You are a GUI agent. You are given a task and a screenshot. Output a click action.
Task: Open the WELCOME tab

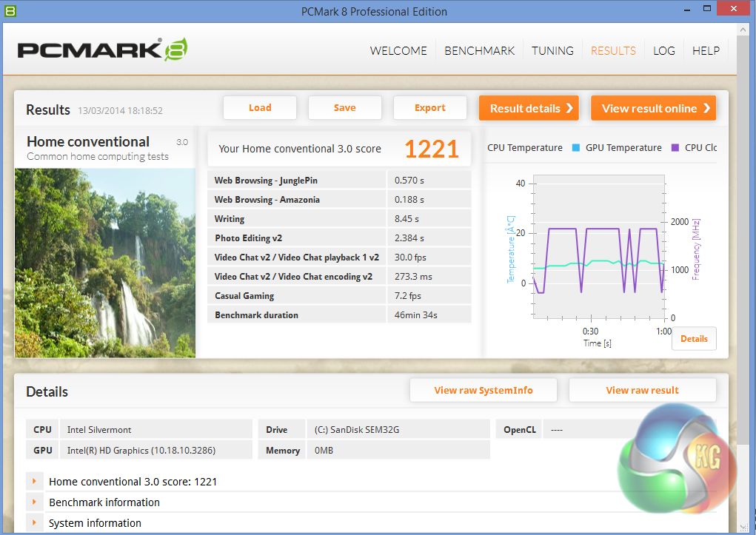pos(398,50)
